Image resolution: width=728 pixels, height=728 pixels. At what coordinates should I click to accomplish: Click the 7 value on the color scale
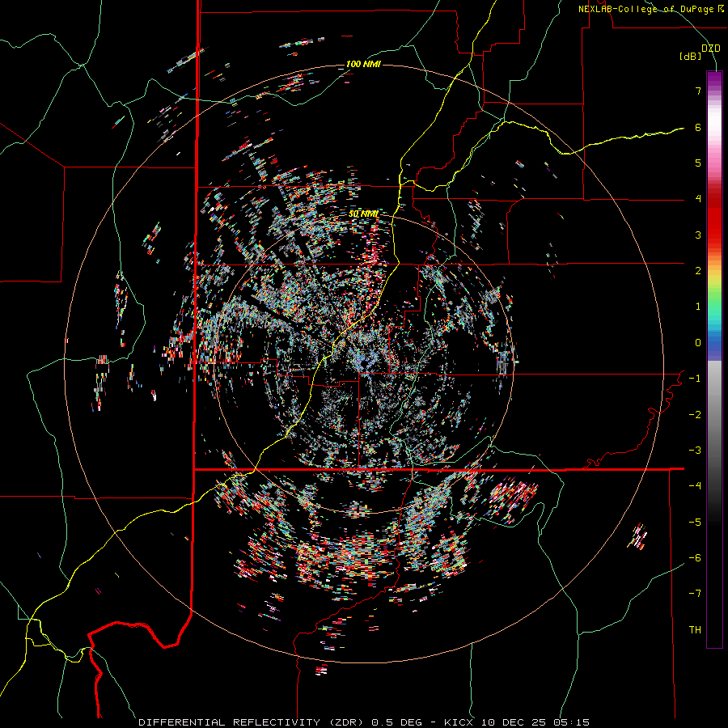(698, 91)
